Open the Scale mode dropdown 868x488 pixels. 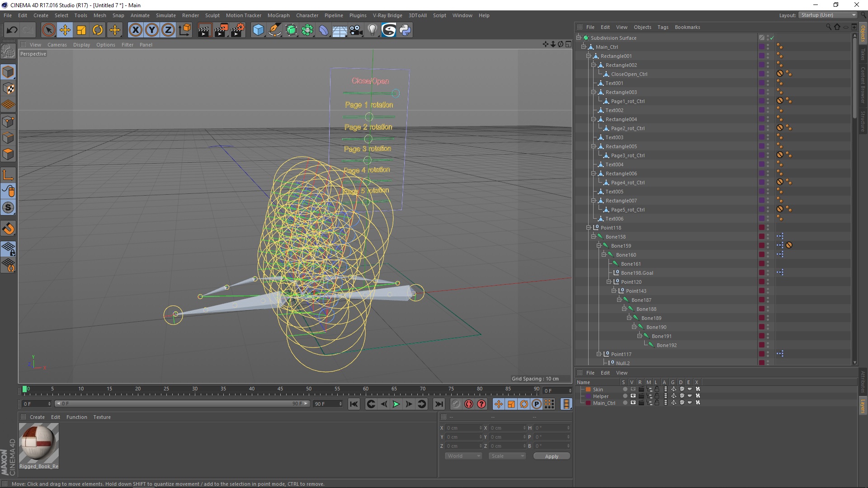point(508,456)
